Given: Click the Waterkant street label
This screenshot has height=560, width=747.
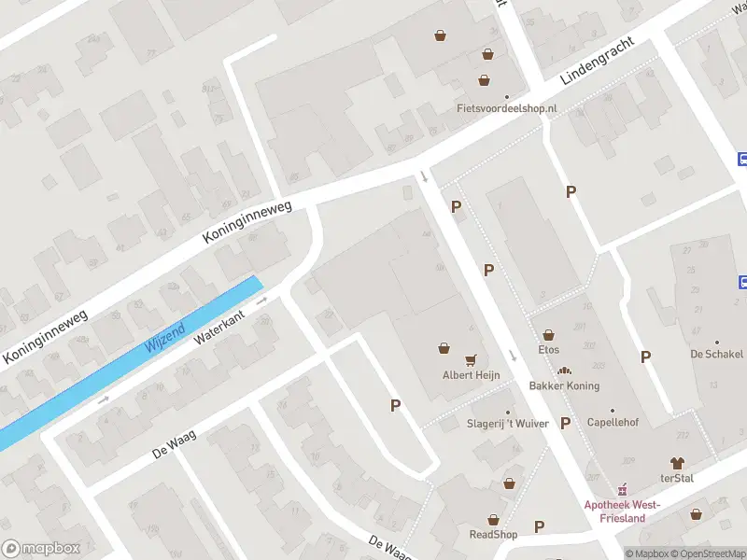Looking at the screenshot, I should point(219,328).
